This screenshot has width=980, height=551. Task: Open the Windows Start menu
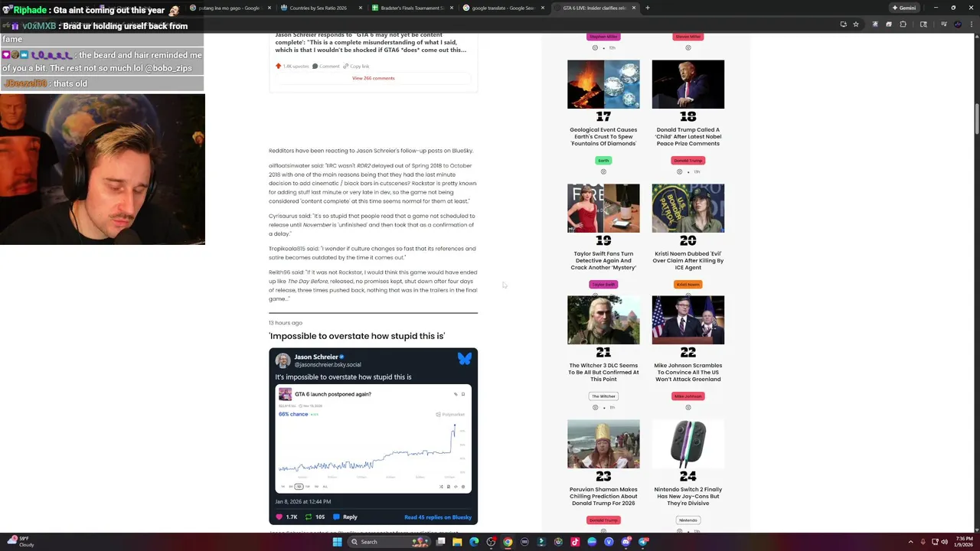coord(337,542)
